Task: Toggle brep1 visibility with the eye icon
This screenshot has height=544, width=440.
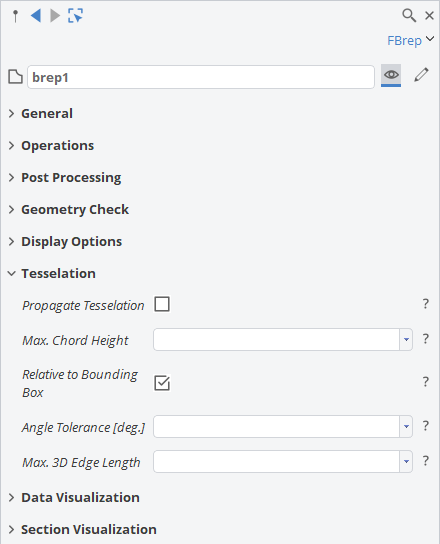Action: [x=391, y=75]
